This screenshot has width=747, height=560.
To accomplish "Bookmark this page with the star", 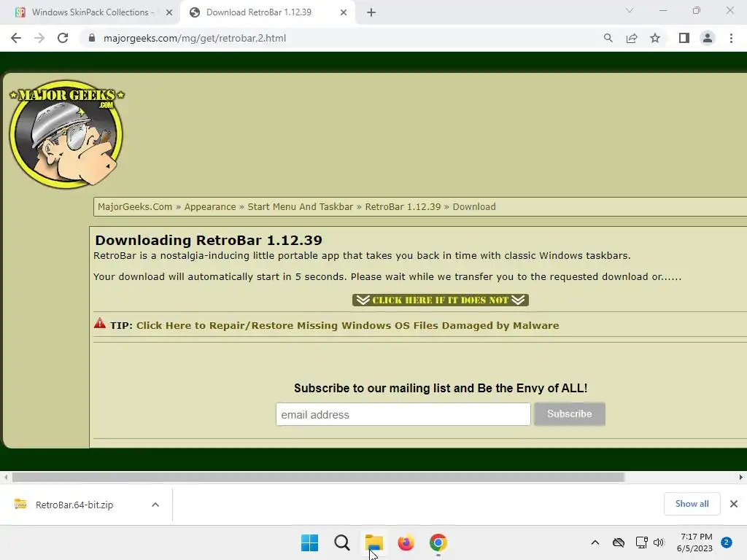I will click(x=655, y=38).
